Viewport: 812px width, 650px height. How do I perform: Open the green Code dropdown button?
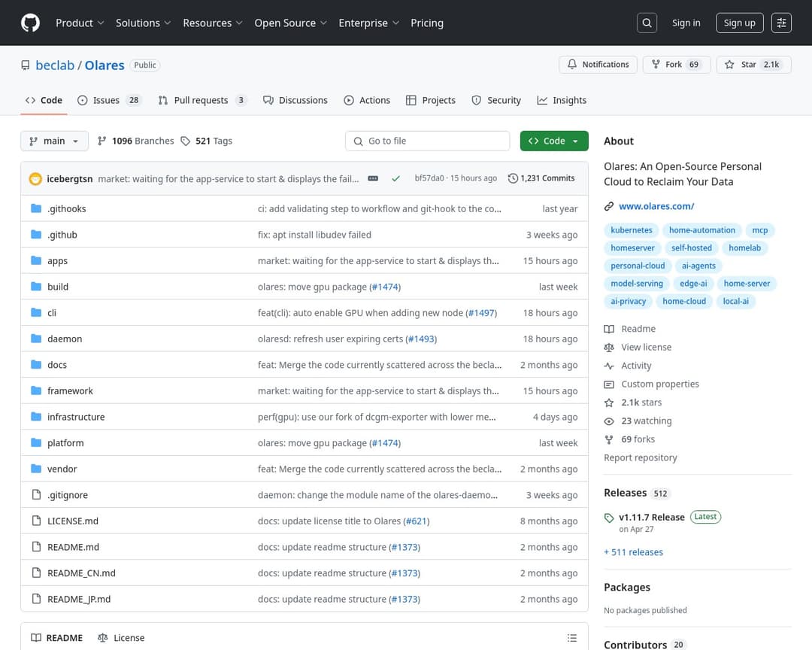tap(554, 141)
